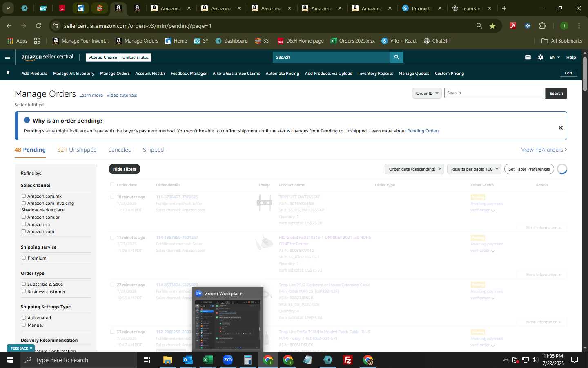Click the search magnifier button in header
Screen dimensions: 588x368
coord(396,57)
